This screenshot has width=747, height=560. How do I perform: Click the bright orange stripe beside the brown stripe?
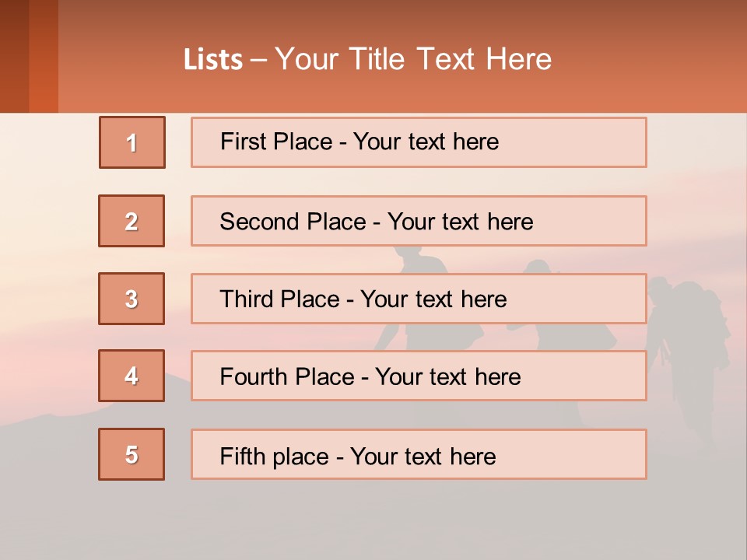tap(44, 56)
